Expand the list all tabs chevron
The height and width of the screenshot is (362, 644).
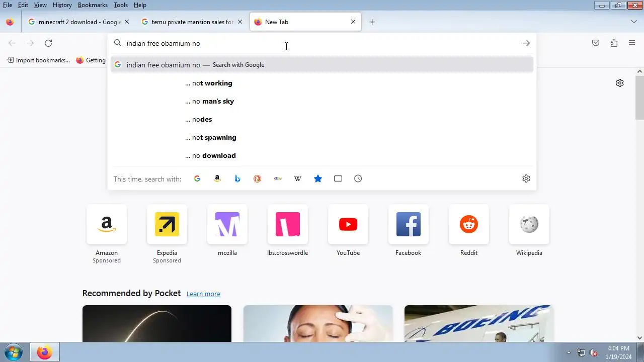(x=634, y=22)
